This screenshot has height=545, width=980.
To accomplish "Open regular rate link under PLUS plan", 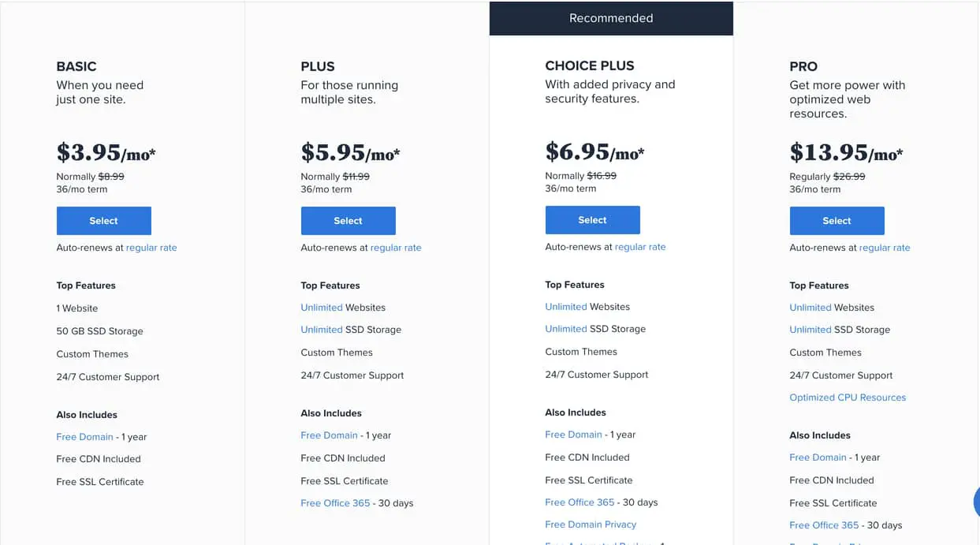I will point(396,247).
